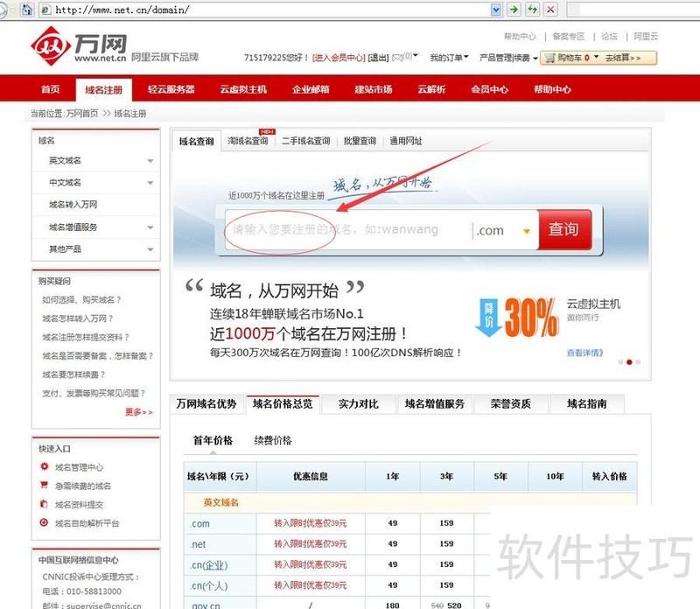The height and width of the screenshot is (609, 700).
Task: Open the address bar history dropdown
Action: pyautogui.click(x=496, y=10)
